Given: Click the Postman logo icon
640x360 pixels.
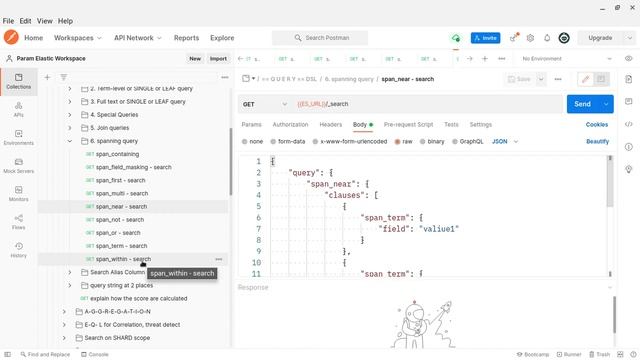Looking at the screenshot, I should (11, 38).
